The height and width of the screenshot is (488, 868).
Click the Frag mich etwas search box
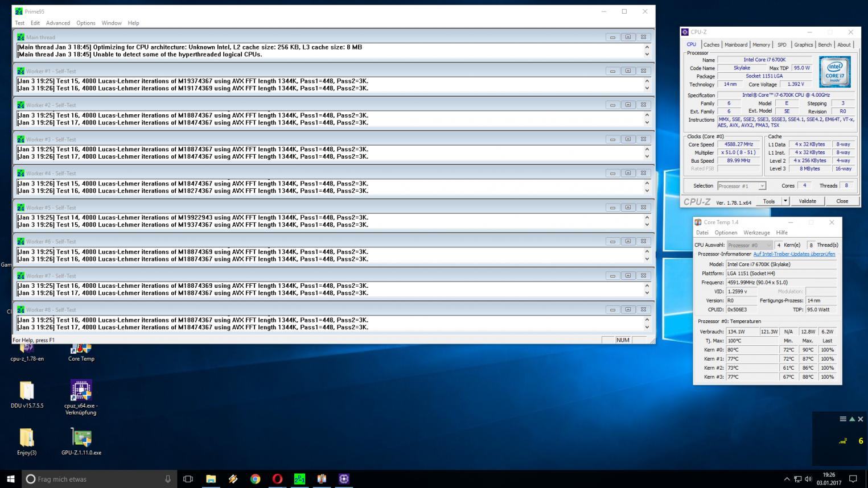100,479
